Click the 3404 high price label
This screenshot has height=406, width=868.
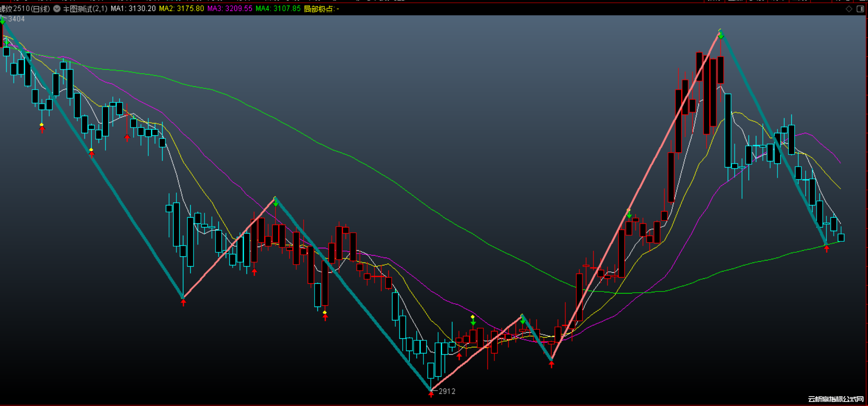(16, 19)
